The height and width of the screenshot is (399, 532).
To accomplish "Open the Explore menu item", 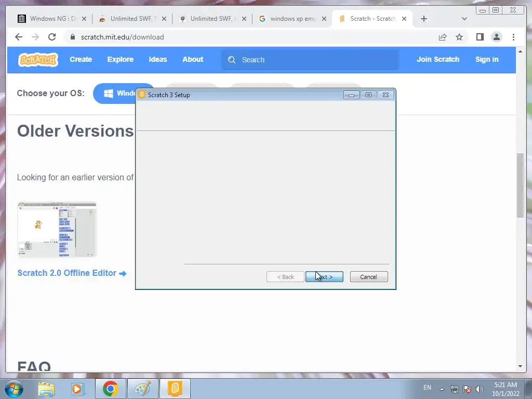I will 121,59.
